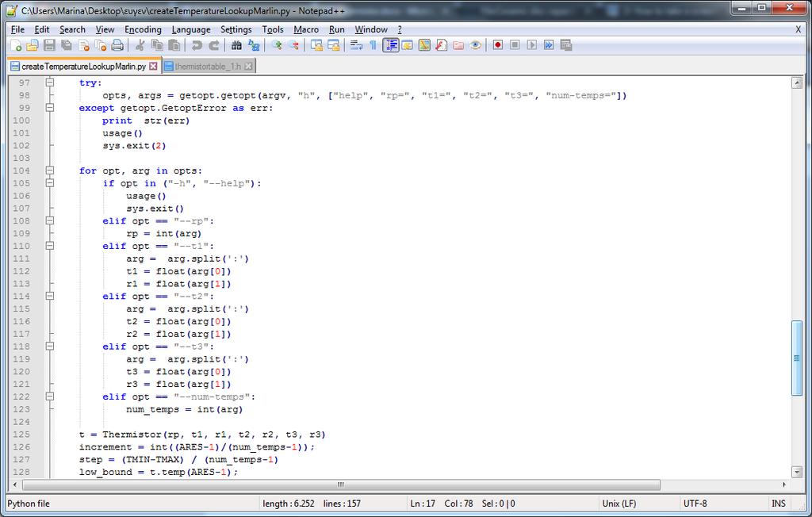Viewport: 812px width, 517px height.
Task: Click the vertical scrollbar down arrow
Action: click(x=797, y=472)
